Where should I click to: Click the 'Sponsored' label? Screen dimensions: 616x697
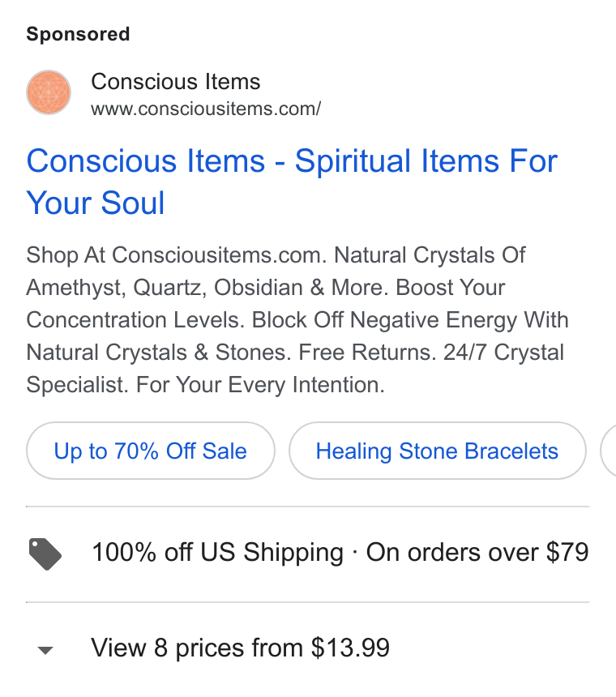[79, 34]
